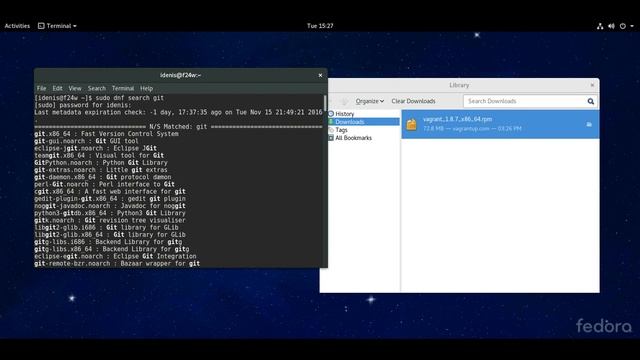Image resolution: width=640 pixels, height=360 pixels.
Task: Click the All Bookmarks icon in sidebar
Action: (331, 138)
